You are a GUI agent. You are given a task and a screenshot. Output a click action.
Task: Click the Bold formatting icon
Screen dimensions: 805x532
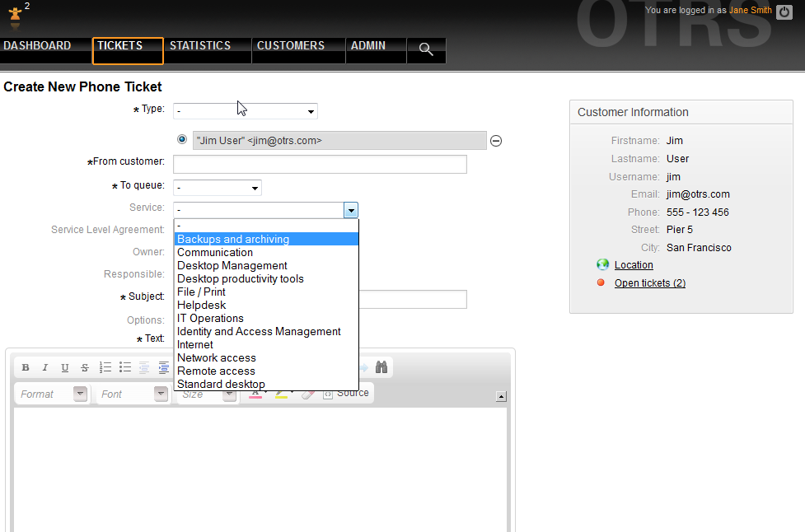pos(26,368)
